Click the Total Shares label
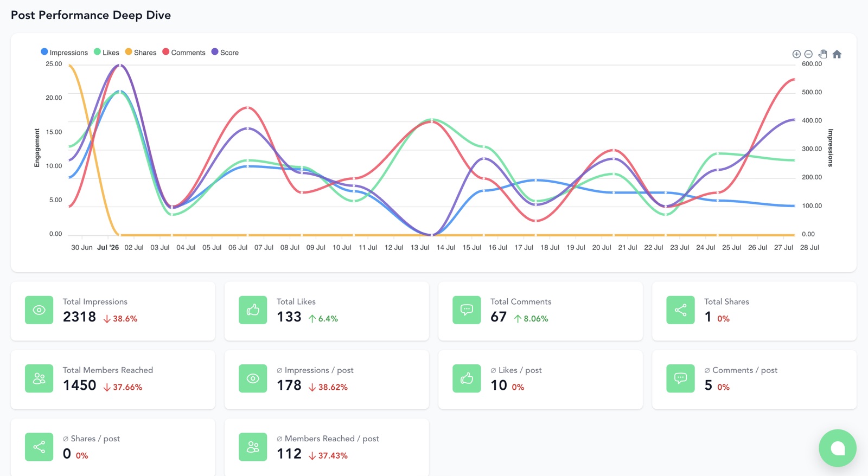The image size is (868, 476). (726, 301)
